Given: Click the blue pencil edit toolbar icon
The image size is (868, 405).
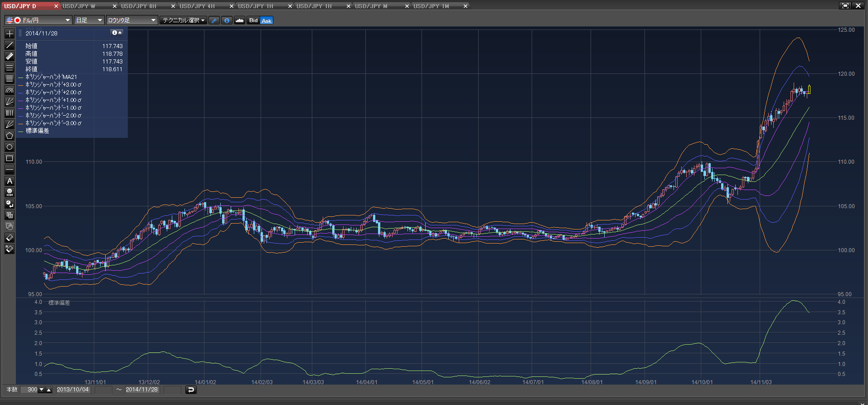Looking at the screenshot, I should [x=214, y=20].
